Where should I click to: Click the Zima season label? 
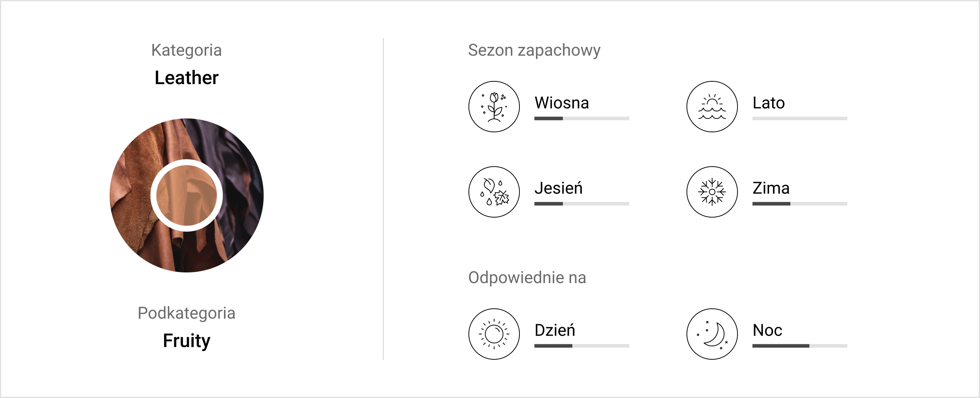click(771, 188)
